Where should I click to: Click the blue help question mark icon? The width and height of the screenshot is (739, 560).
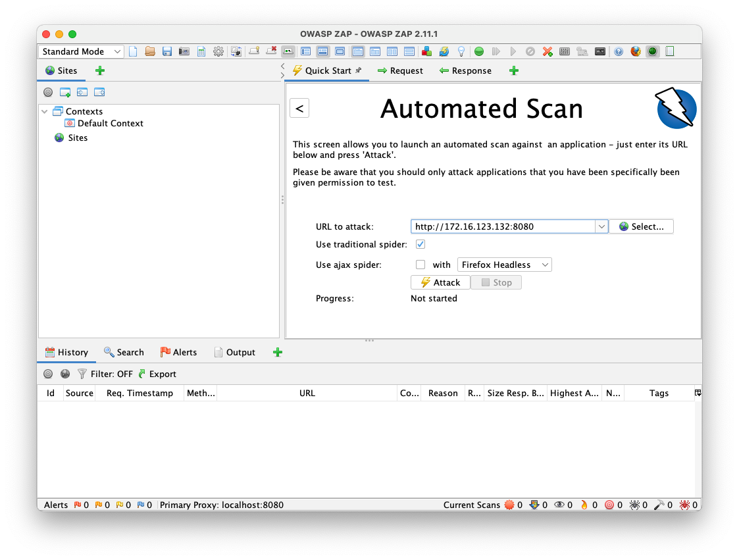click(x=618, y=51)
